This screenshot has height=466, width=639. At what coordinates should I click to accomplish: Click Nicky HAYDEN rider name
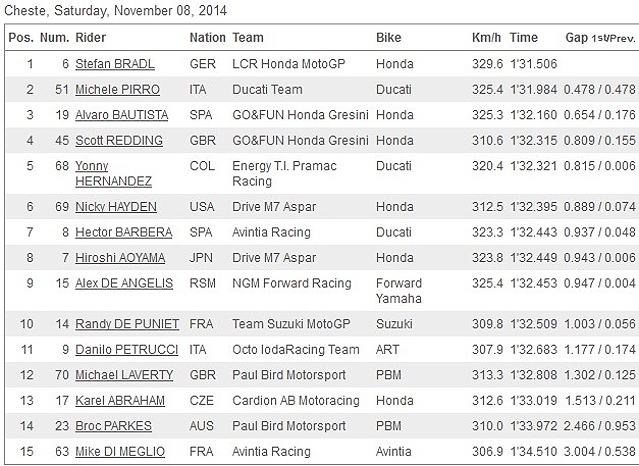click(117, 207)
